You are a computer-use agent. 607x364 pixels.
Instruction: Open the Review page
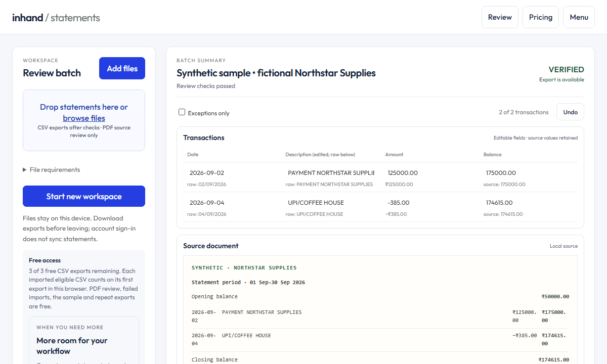tap(500, 17)
